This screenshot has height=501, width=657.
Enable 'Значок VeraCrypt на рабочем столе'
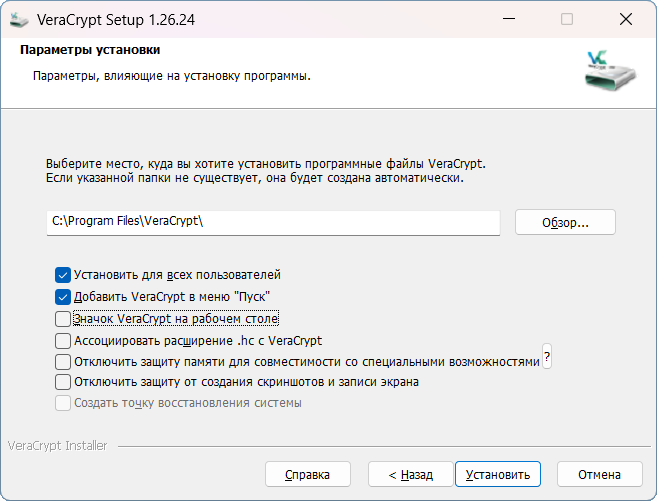coord(63,319)
